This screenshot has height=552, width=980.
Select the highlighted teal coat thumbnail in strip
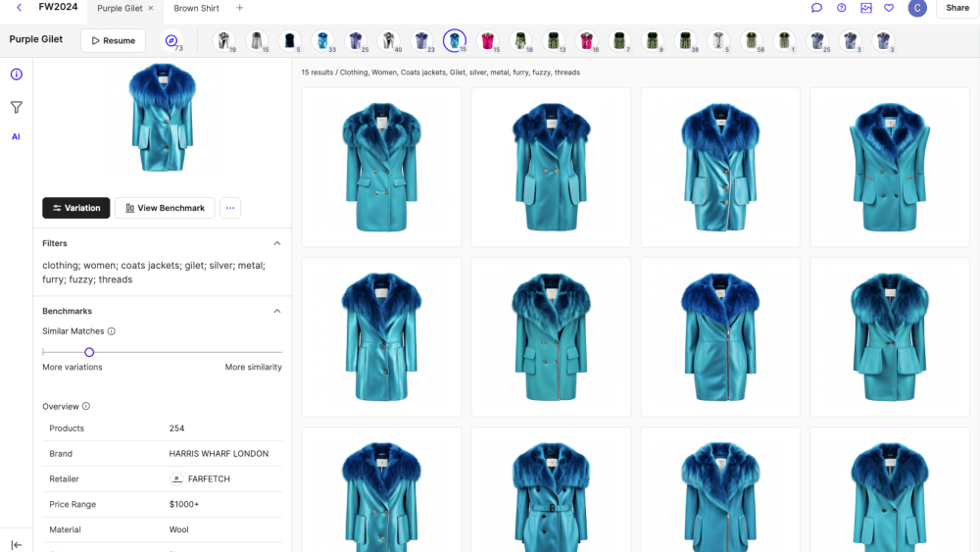point(455,40)
